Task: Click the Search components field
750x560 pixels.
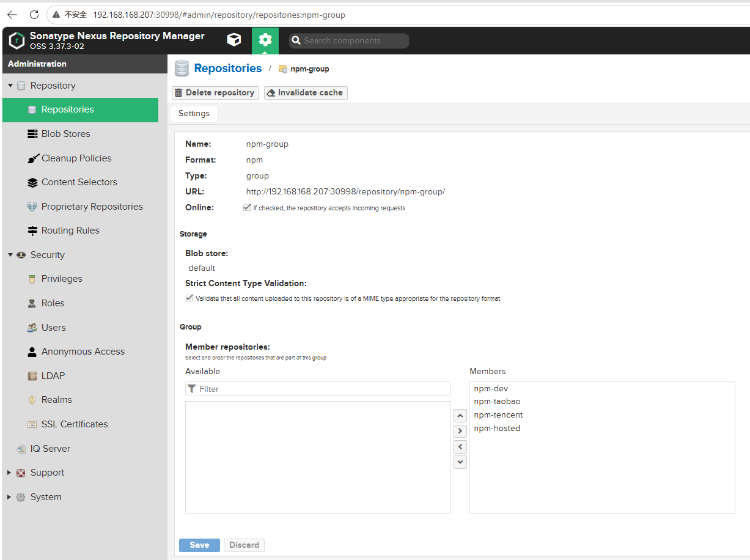Action: (x=349, y=41)
